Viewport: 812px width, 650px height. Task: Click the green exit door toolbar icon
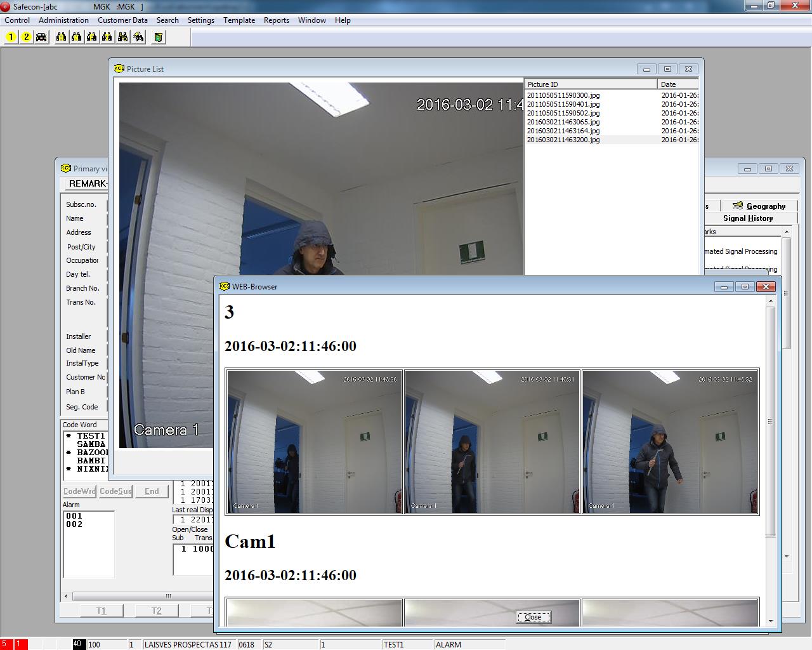pos(158,37)
